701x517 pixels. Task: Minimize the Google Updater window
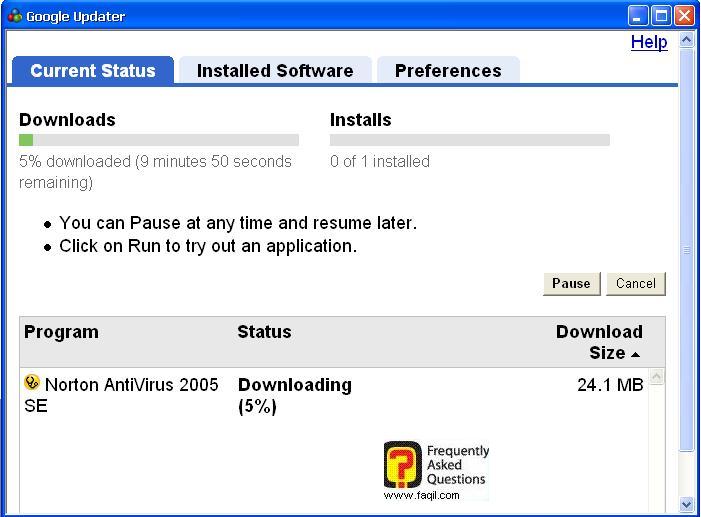(x=638, y=16)
